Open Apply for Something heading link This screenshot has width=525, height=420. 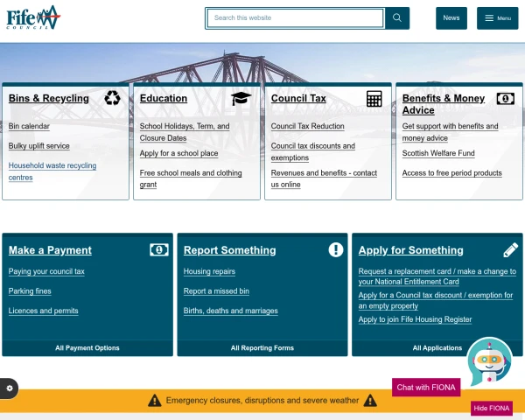tap(411, 250)
